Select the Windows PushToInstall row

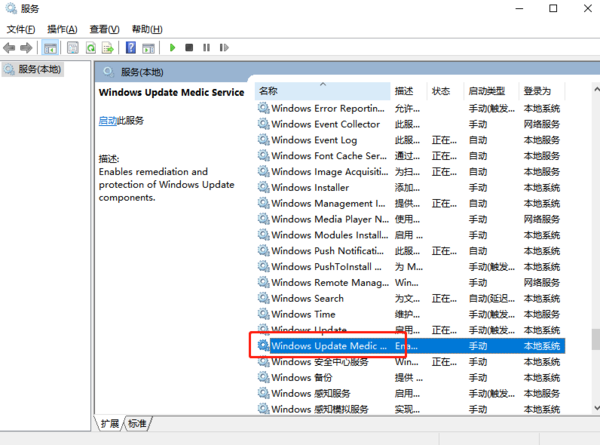coord(411,267)
